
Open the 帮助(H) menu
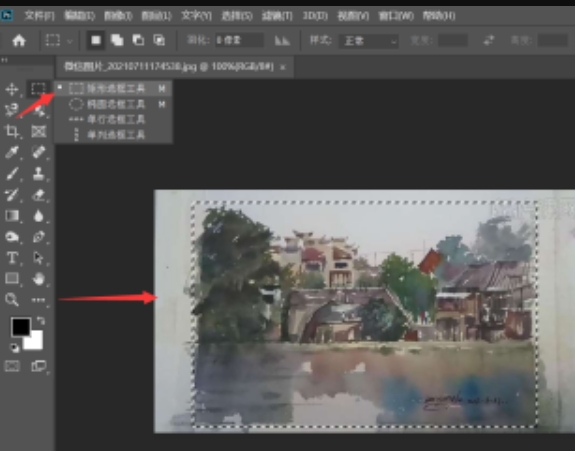point(439,16)
